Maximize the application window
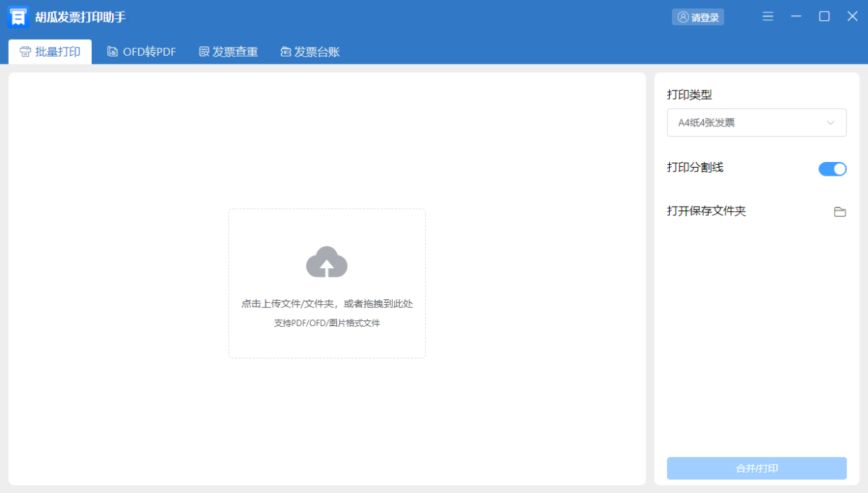The height and width of the screenshot is (493, 868). [x=824, y=17]
